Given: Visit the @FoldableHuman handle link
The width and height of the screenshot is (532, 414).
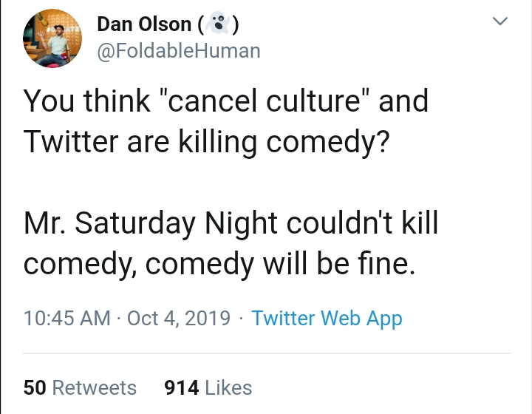Looking at the screenshot, I should click(179, 51).
